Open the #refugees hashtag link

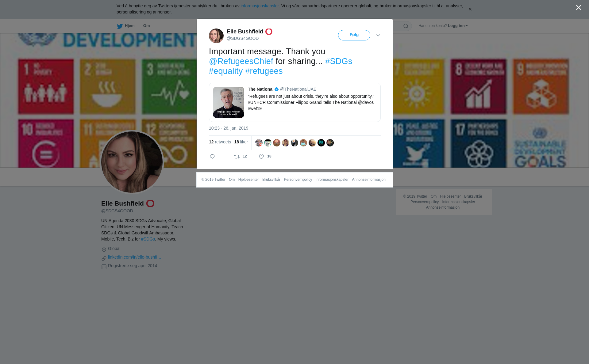[x=264, y=71]
